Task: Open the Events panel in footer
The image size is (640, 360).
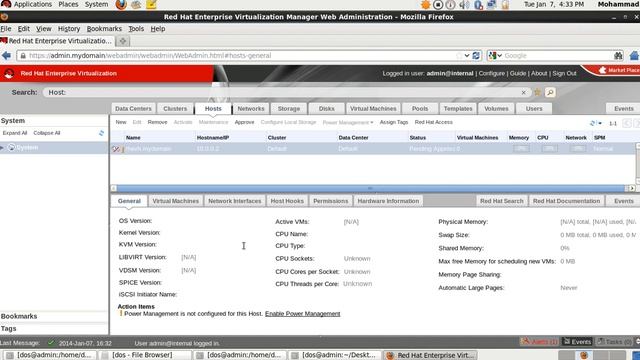Action: 577,342
